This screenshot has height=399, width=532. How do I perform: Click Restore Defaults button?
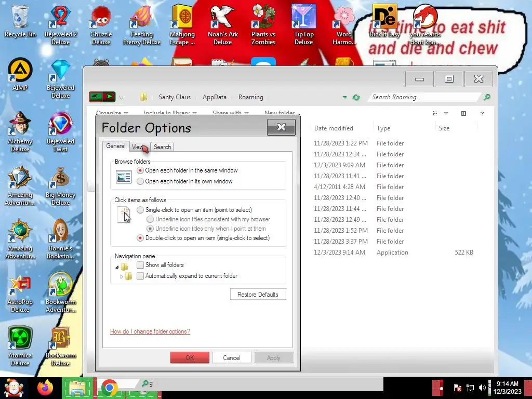(258, 294)
